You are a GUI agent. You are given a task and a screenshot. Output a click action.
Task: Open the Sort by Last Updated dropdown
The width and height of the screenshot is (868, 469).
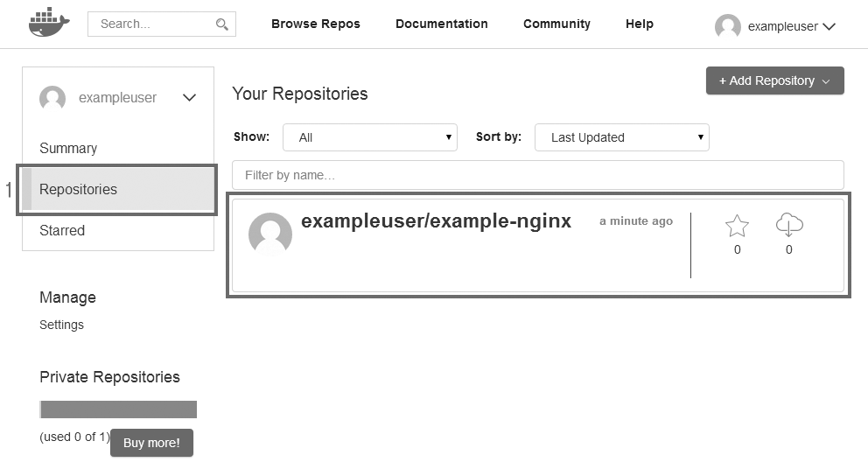[x=621, y=137]
